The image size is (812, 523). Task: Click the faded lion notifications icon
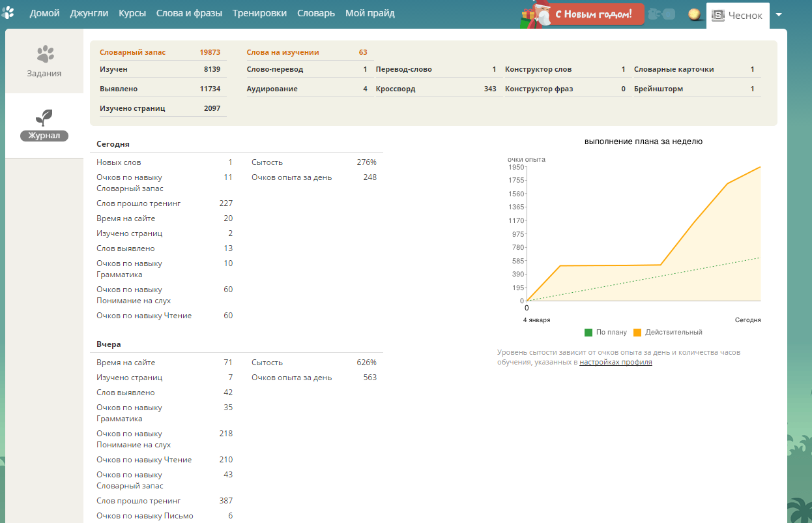tap(660, 14)
